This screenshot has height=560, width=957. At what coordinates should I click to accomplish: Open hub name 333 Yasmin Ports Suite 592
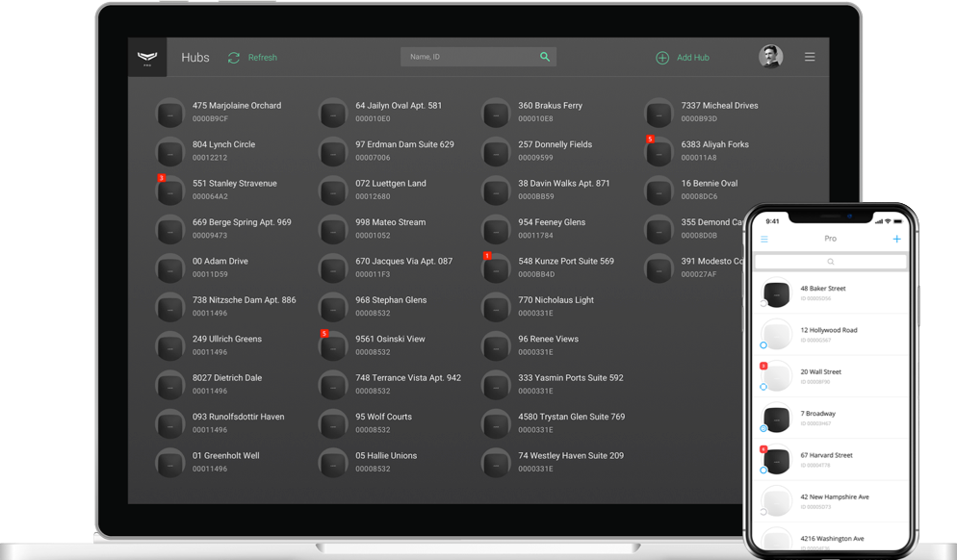pyautogui.click(x=571, y=377)
